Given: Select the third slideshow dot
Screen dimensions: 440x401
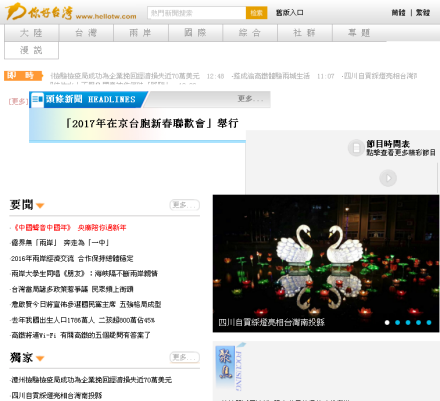Looking at the screenshot, I should pos(408,322).
